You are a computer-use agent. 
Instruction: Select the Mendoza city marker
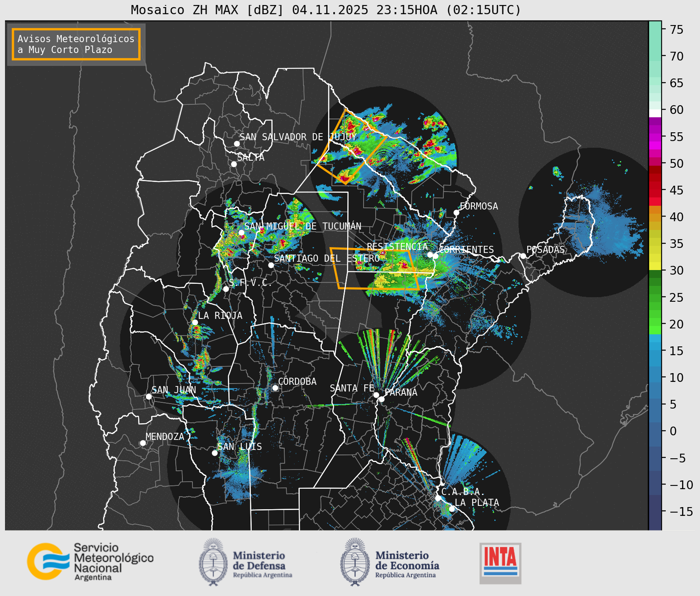pos(143,443)
